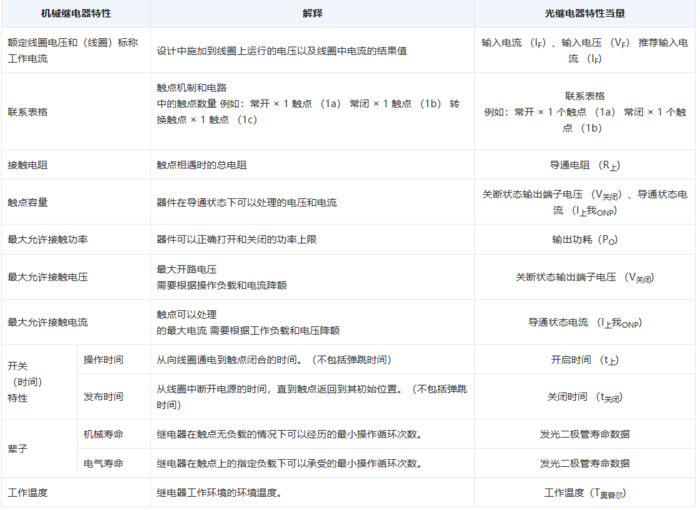Click the cell about 触点无负载 minimum operating cycles
Image resolution: width=700 pixels, height=510 pixels.
[312, 434]
